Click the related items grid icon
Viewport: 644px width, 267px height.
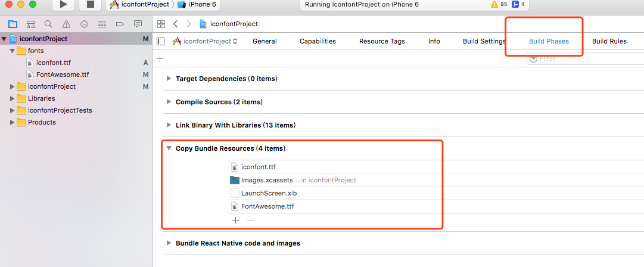[161, 24]
